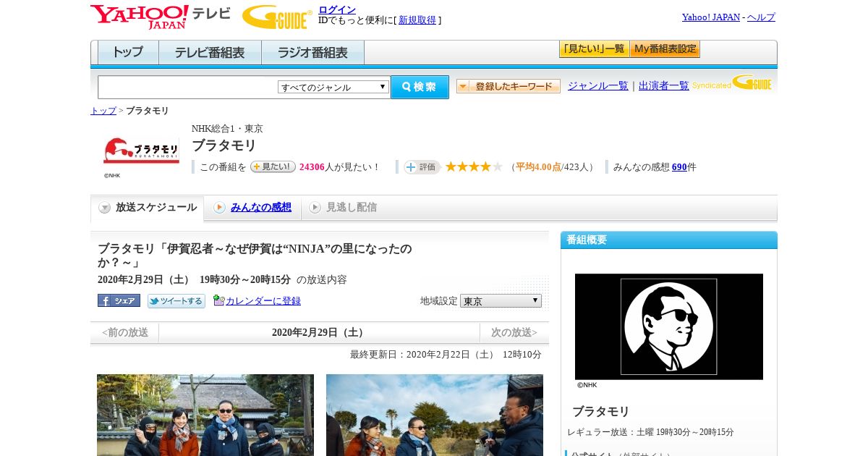The image size is (868, 456).
Task: Select the 放送スケジュール tab
Action: (147, 208)
